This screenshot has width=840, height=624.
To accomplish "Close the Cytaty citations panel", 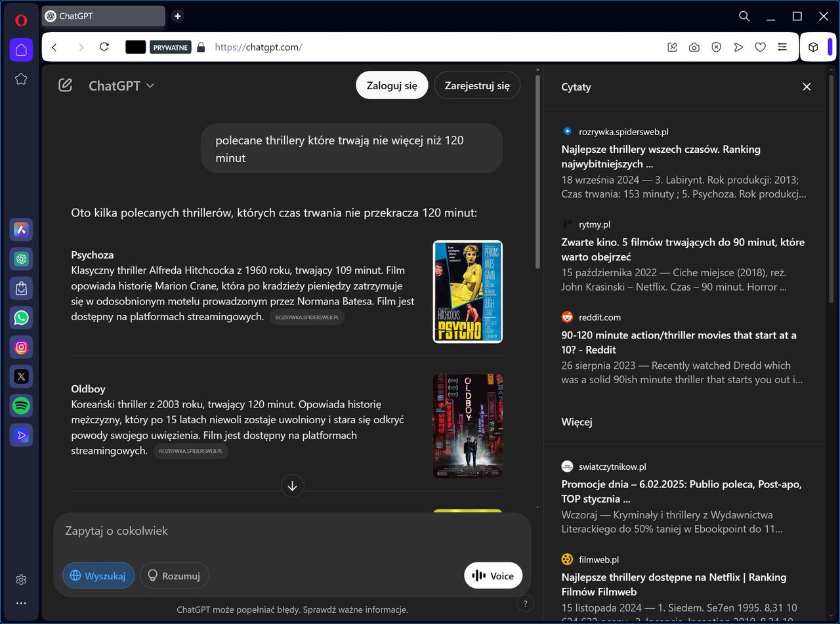I will point(807,87).
